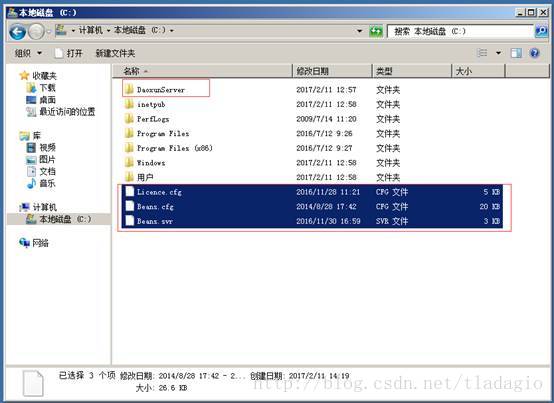Open 下载 in the favorites list
The height and width of the screenshot is (403, 554).
(x=41, y=88)
